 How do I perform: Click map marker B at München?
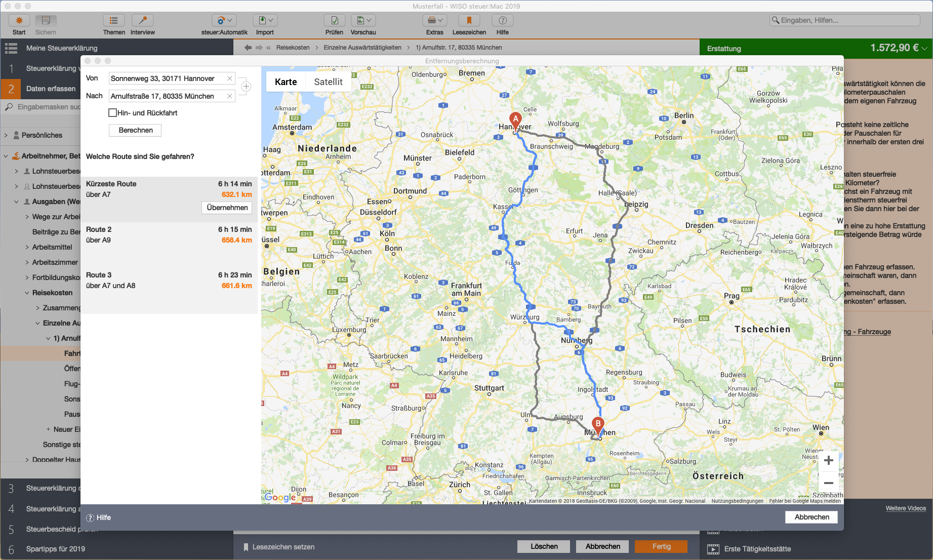598,427
